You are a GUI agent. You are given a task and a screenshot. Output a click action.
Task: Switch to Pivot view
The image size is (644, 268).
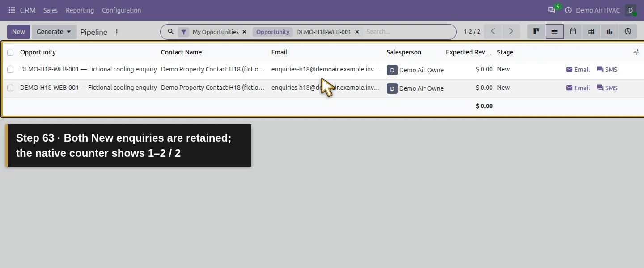tap(591, 31)
